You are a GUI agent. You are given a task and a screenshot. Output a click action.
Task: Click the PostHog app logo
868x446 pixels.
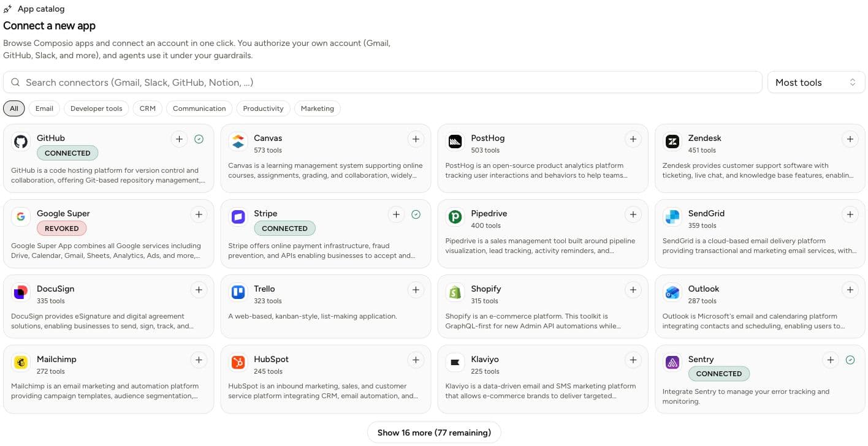[455, 142]
